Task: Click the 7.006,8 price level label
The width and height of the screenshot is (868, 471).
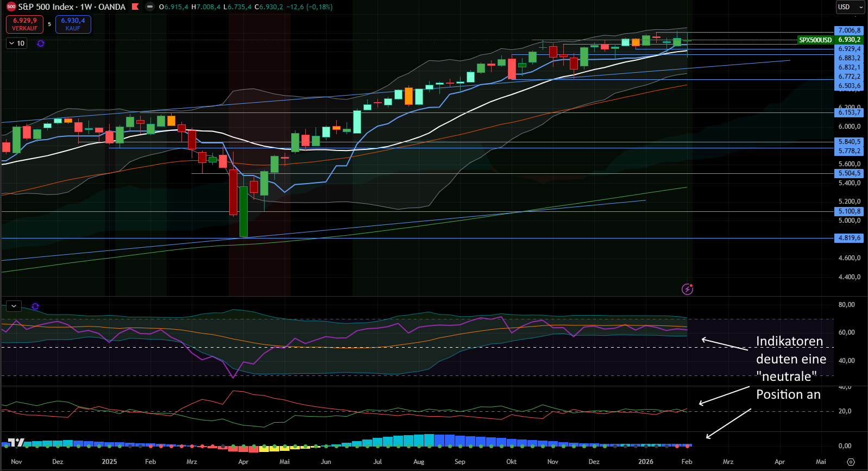Action: coord(849,30)
